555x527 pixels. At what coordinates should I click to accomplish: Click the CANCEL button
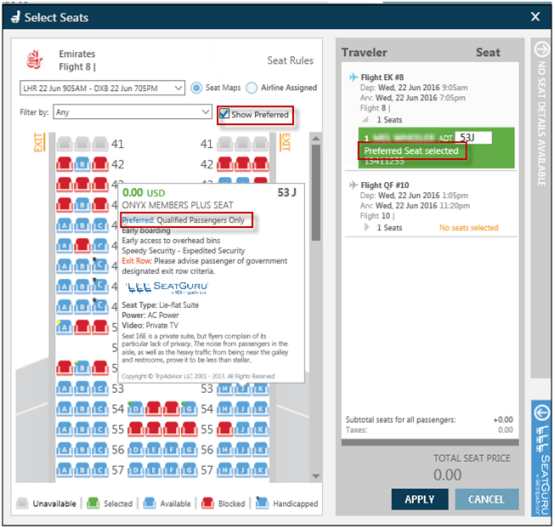pos(486,499)
